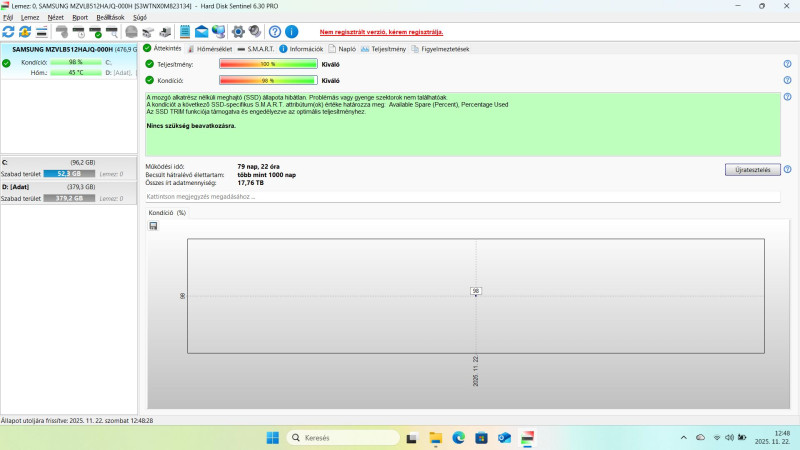Click the Nincs szükség beavatkozásra text
This screenshot has width=800, height=450.
[x=191, y=126]
